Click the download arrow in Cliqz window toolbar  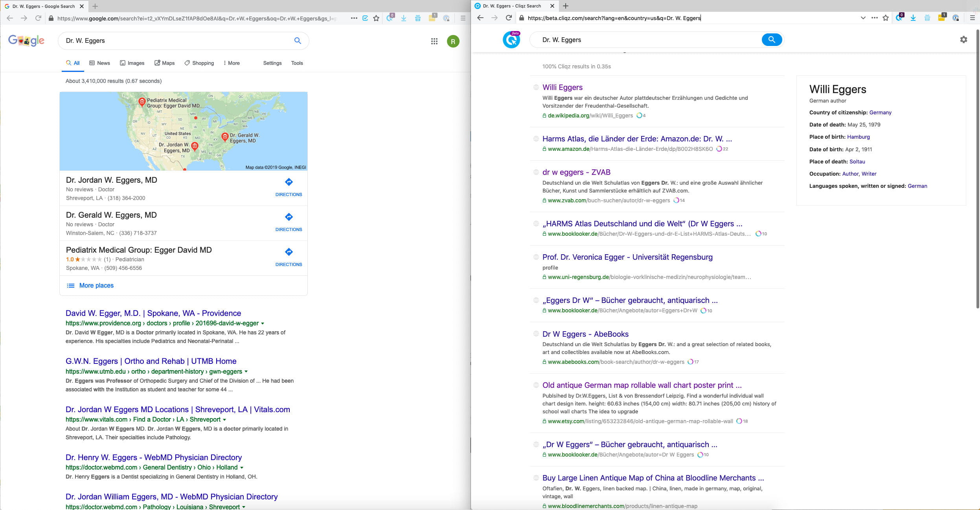point(913,18)
